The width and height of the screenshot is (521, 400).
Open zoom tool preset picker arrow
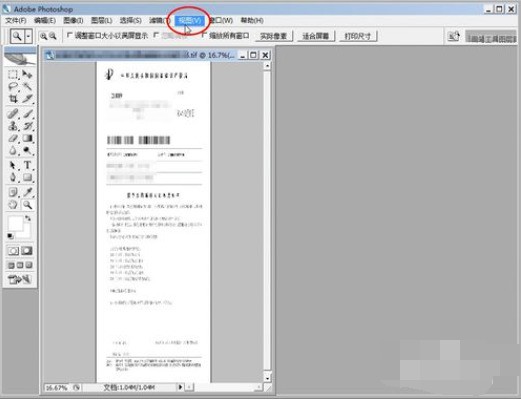pyautogui.click(x=29, y=36)
